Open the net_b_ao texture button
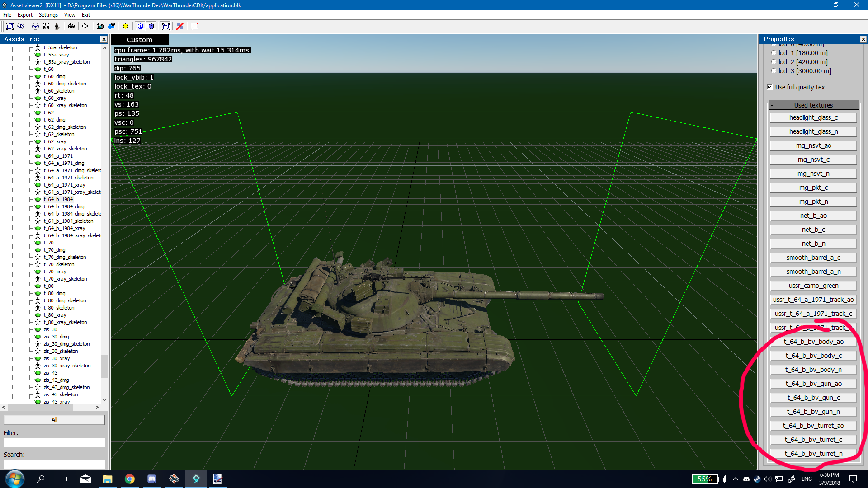This screenshot has height=488, width=868. [x=813, y=216]
